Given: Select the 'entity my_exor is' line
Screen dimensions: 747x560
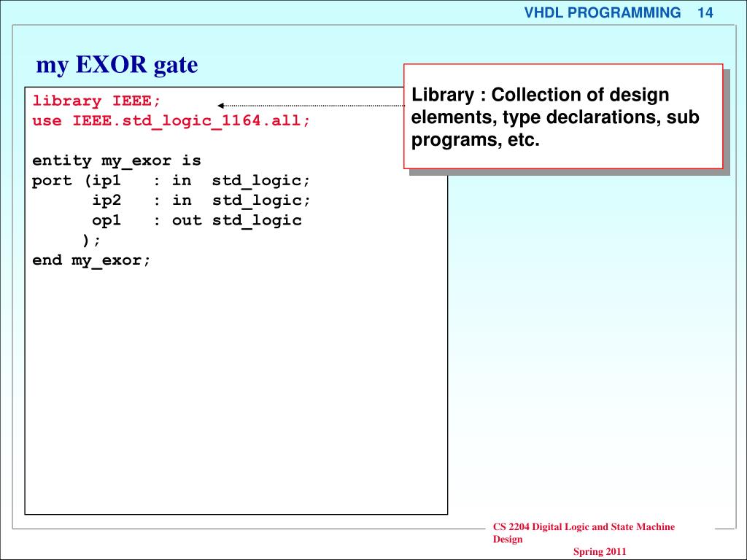Looking at the screenshot, I should (117, 161).
